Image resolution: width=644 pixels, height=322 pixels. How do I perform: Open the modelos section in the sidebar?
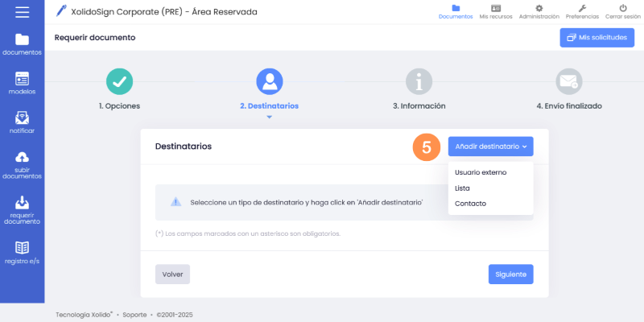(23, 84)
